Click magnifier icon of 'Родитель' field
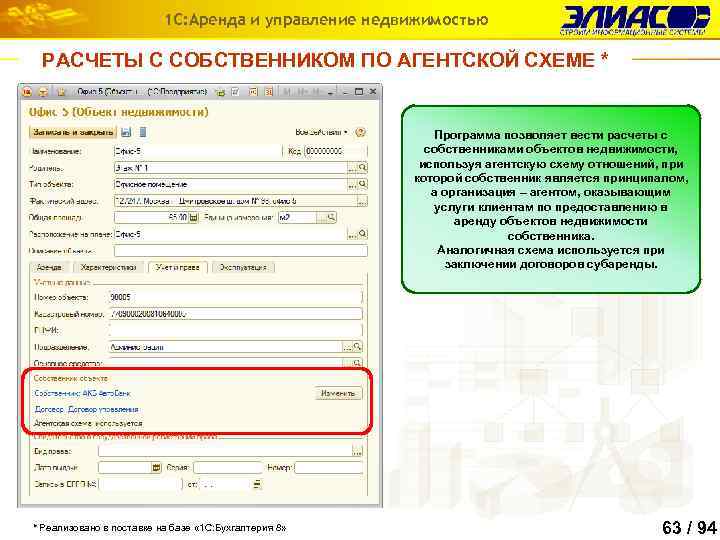Image resolution: width=720 pixels, height=540 pixels. click(362, 168)
